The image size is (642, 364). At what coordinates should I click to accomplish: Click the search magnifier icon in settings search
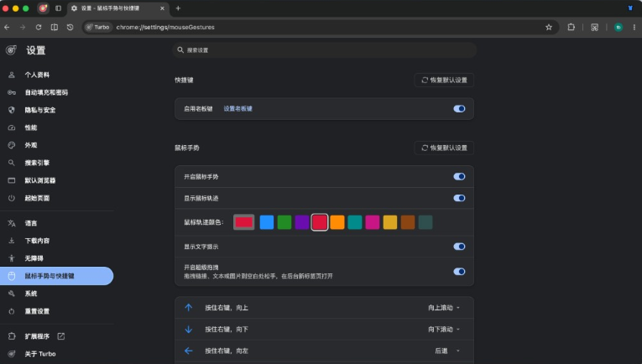(x=180, y=49)
